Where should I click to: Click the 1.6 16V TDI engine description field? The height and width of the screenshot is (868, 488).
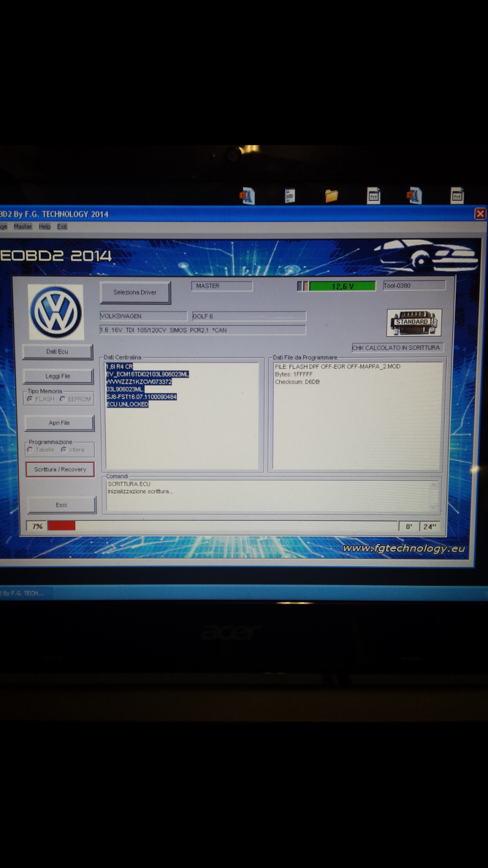(203, 330)
